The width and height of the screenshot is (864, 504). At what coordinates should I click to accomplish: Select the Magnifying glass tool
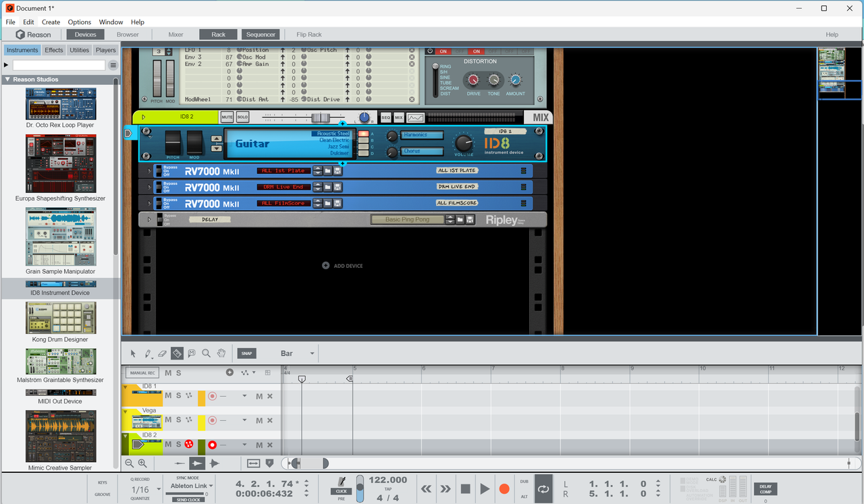coord(206,353)
